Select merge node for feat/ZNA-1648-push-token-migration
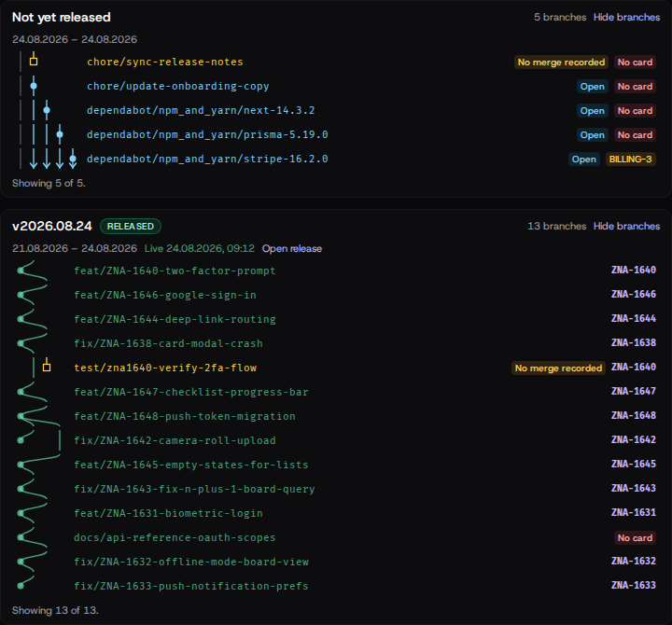Viewport: 672px width, 625px height. click(x=21, y=416)
